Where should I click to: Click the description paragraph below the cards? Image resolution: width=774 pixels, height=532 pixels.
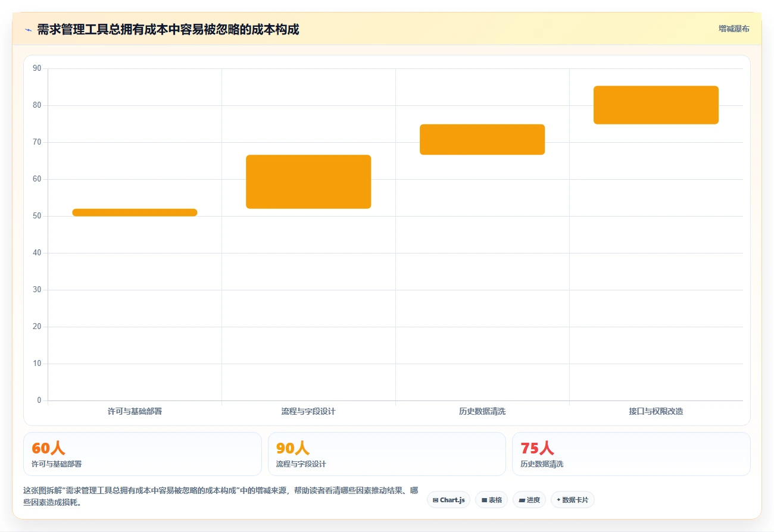220,496
